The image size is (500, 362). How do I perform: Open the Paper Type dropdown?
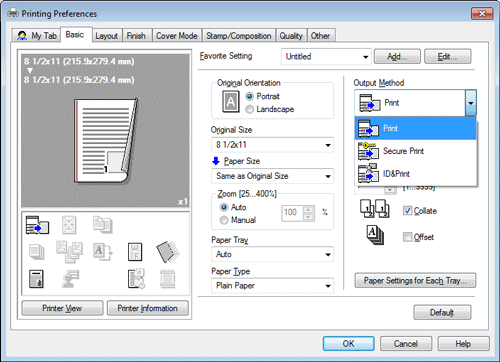pyautogui.click(x=272, y=286)
